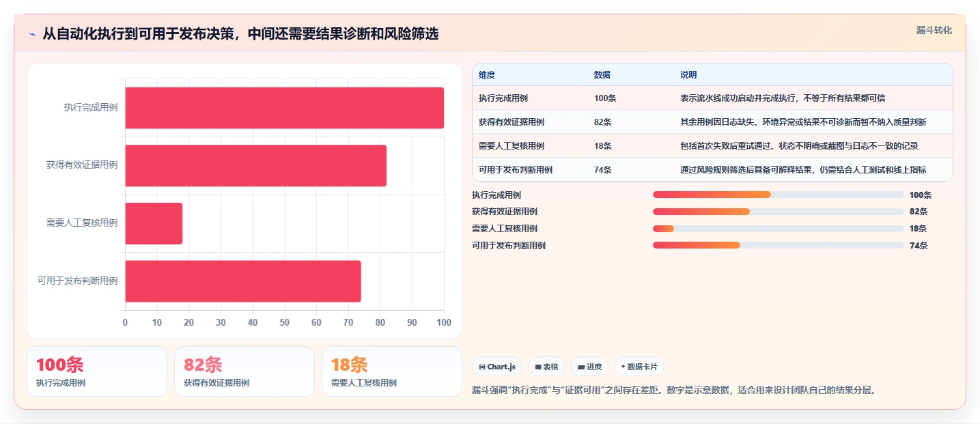Screen dimensions: 980x424
Task: Click the 18条 value beside progress bars
Action: 919,229
